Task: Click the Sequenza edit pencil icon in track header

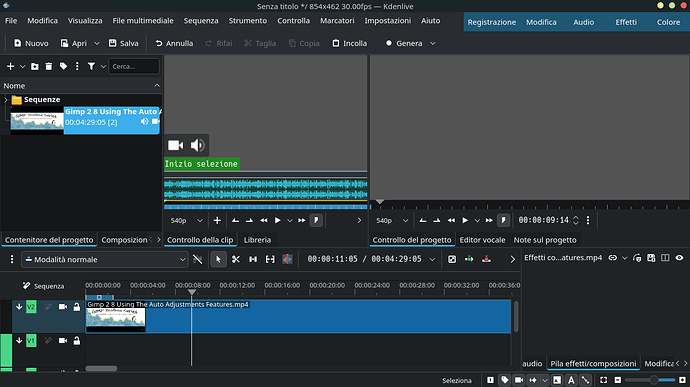Action: click(x=26, y=286)
